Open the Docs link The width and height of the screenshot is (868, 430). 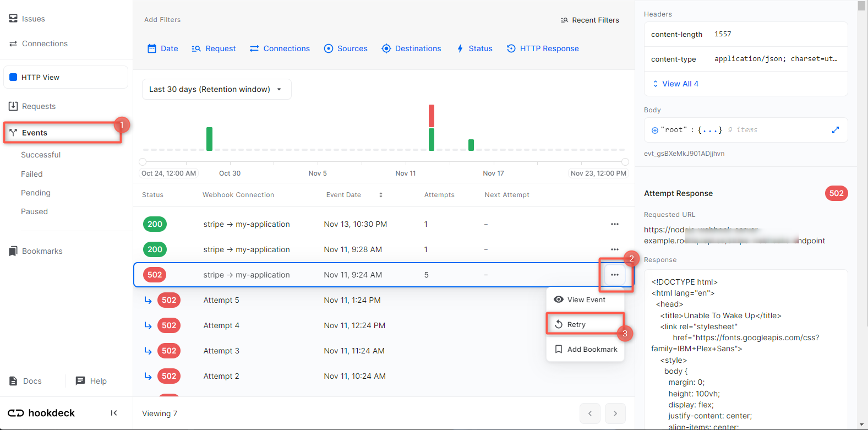tap(26, 381)
